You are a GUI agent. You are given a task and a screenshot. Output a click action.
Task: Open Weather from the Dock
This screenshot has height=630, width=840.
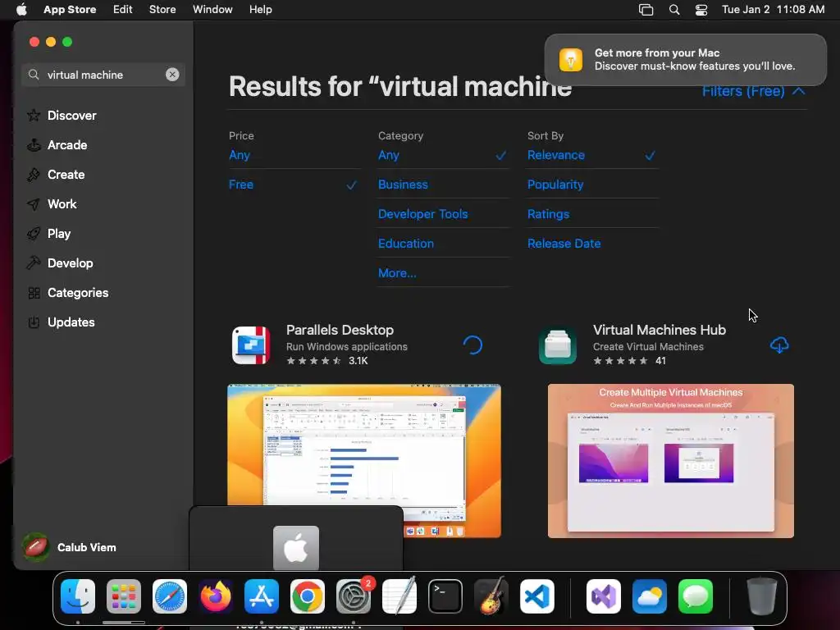pos(650,596)
